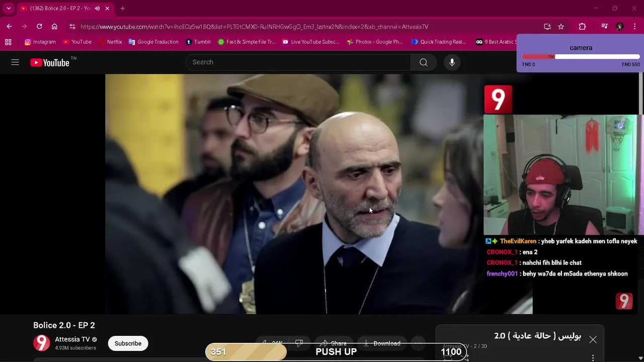
Task: Open the Live YouTube Subsc... bookmark
Action: (311, 42)
